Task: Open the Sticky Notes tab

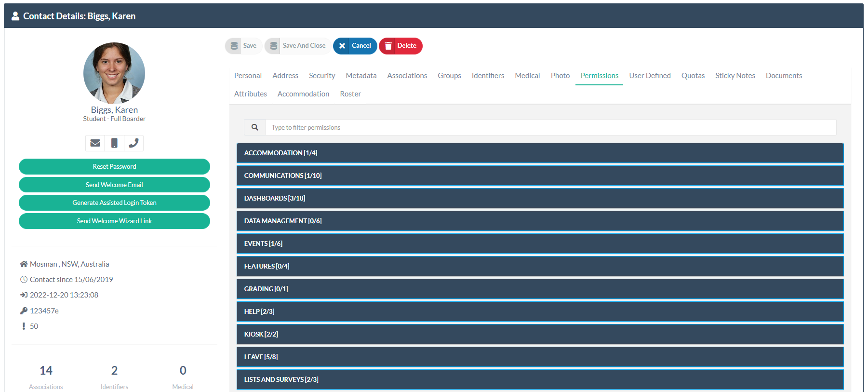Action: click(735, 76)
